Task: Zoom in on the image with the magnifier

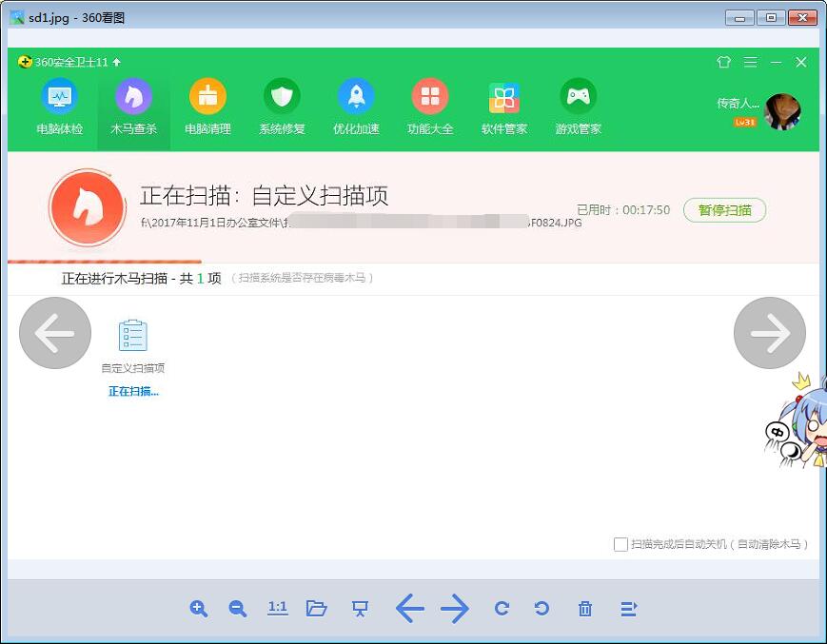Action: click(198, 609)
